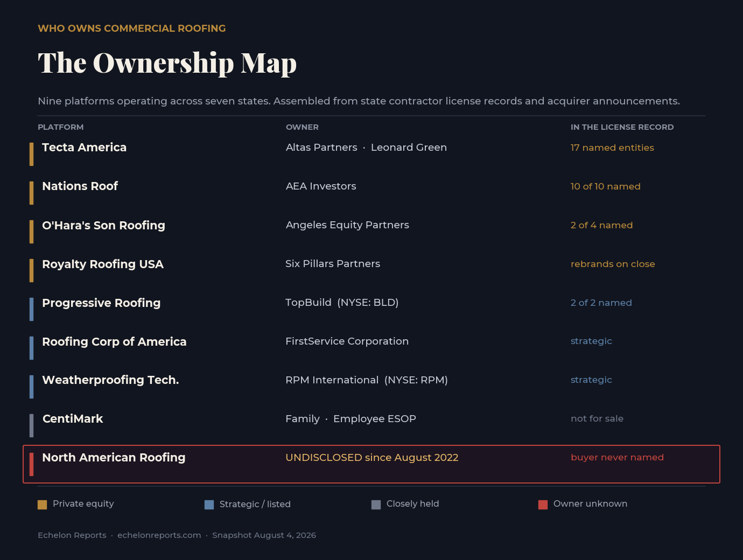The image size is (743, 560).
Task: Click the PLATFORM column header
Action: (60, 127)
